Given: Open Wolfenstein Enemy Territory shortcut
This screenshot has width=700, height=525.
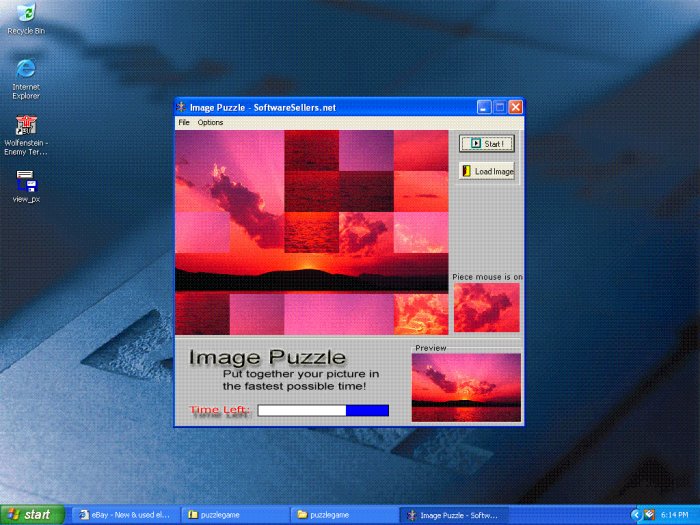Looking at the screenshot, I should tap(26, 135).
